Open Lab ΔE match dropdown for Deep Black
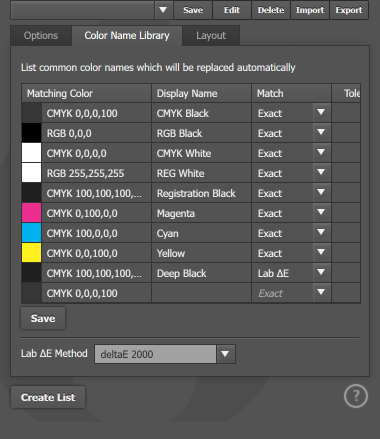The width and height of the screenshot is (380, 439). 321,273
